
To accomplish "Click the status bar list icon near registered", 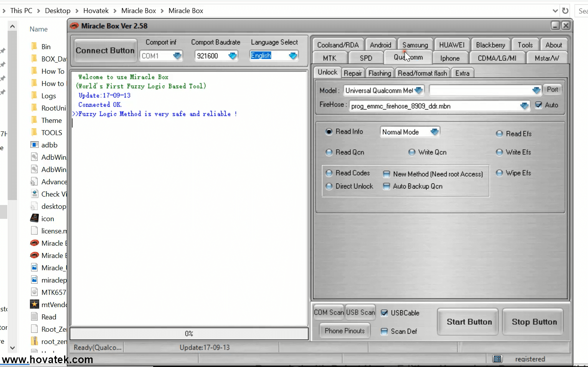I will [x=497, y=359].
